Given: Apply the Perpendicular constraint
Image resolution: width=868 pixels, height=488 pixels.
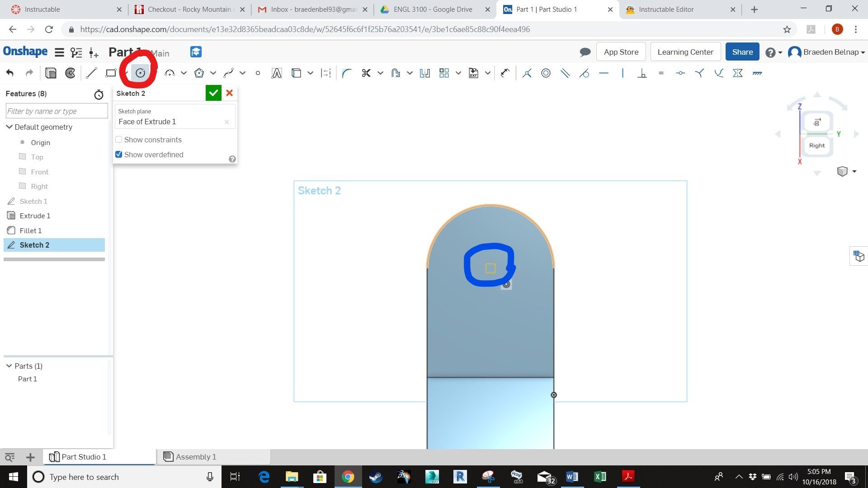Looking at the screenshot, I should point(642,73).
